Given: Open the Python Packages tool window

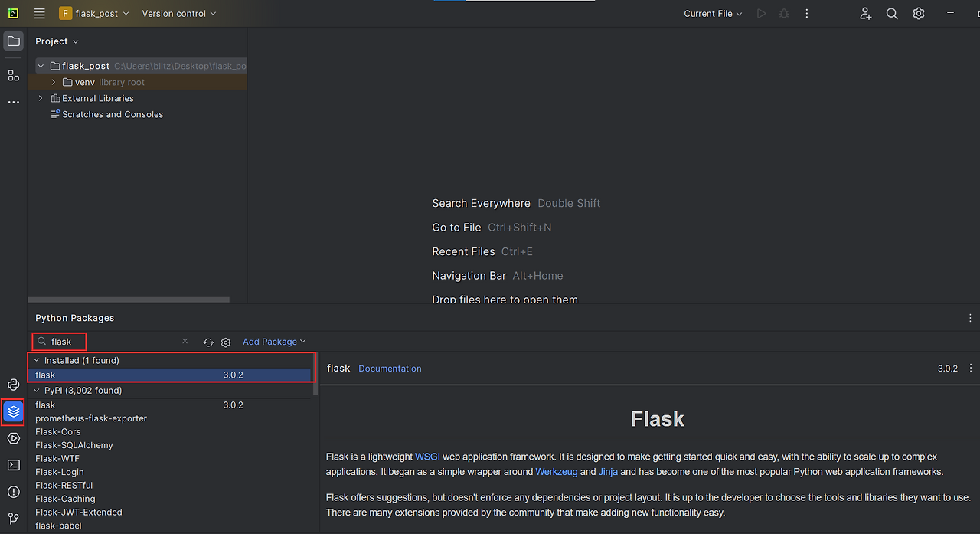Looking at the screenshot, I should [13, 412].
